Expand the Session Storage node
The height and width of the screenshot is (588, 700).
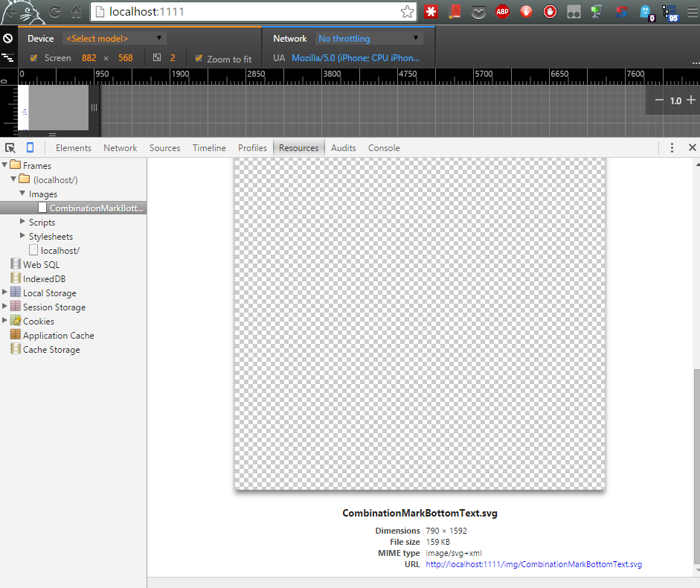click(x=4, y=307)
